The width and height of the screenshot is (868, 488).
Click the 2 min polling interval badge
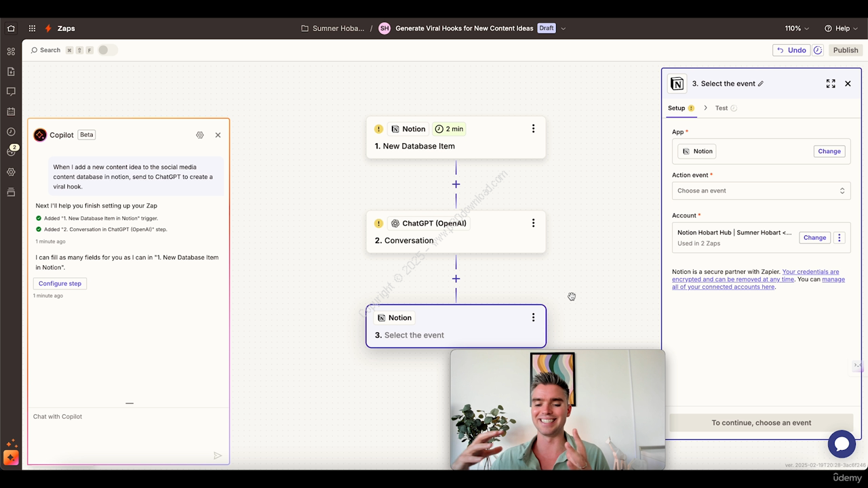(449, 129)
